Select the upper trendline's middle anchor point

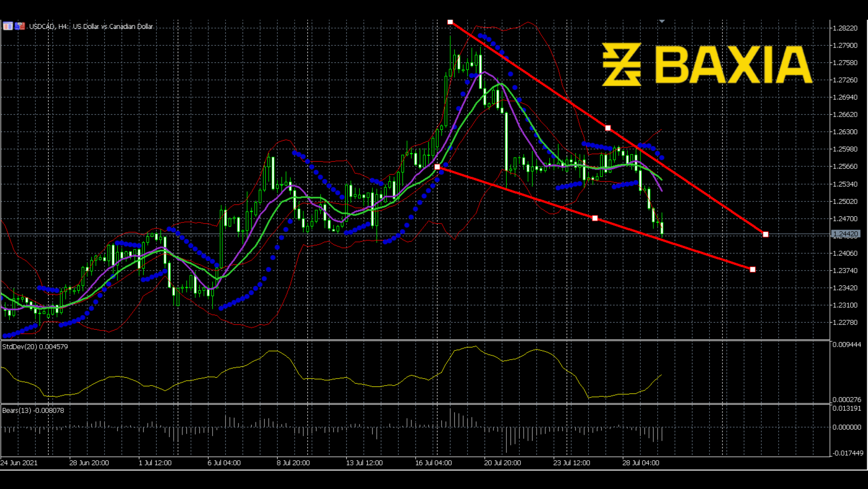click(608, 128)
